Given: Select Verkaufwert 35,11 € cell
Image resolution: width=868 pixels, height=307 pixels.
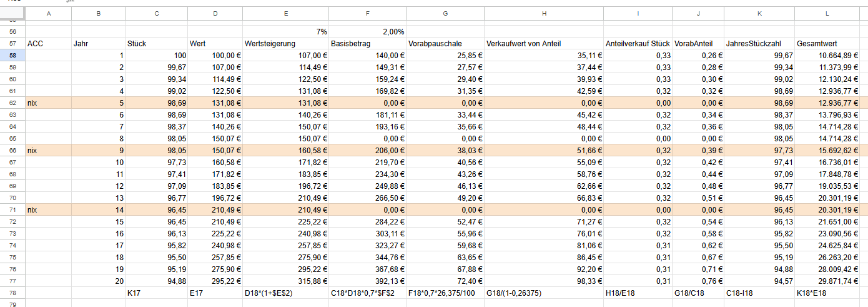Looking at the screenshot, I should pos(543,56).
